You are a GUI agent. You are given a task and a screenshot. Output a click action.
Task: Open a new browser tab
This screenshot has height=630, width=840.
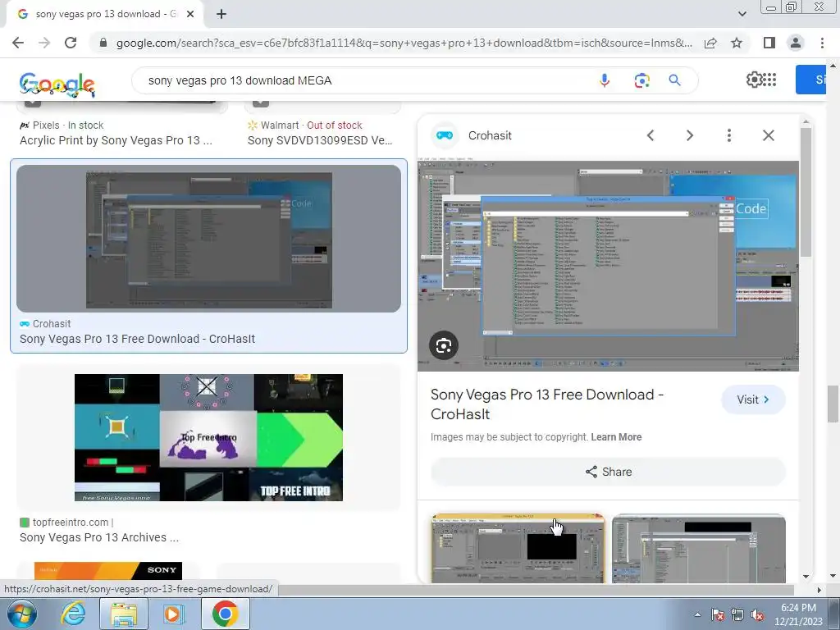(221, 15)
